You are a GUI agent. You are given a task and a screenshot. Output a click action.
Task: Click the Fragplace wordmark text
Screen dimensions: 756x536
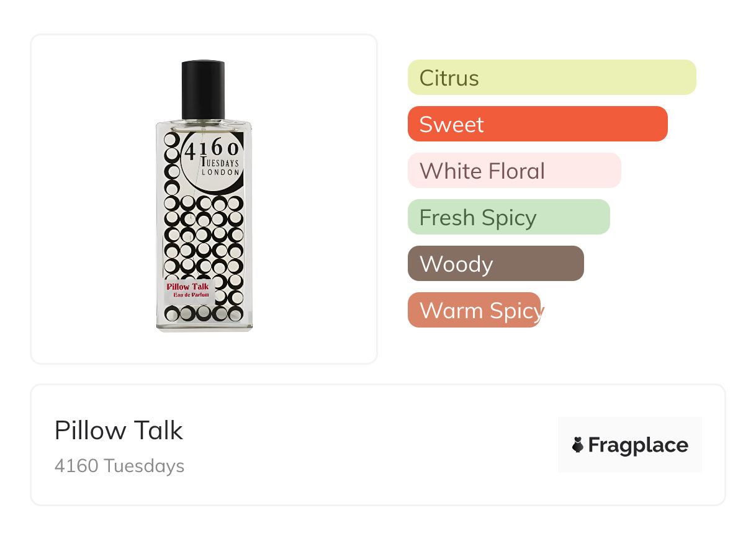[x=638, y=445]
